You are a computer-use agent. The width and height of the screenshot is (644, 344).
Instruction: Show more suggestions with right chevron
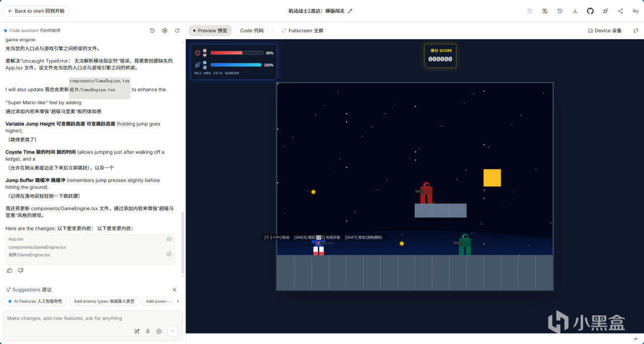click(x=177, y=301)
